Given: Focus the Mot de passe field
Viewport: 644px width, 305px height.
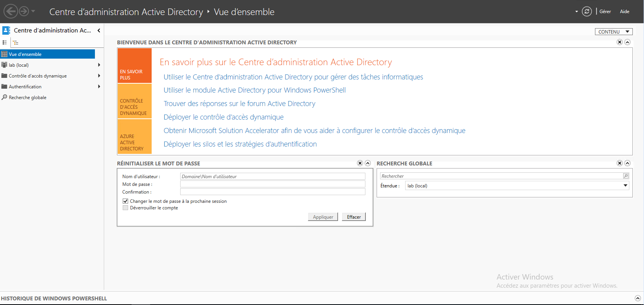Looking at the screenshot, I should (272, 184).
